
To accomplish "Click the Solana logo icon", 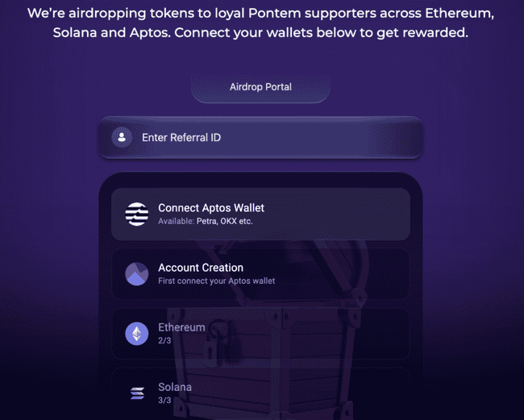I will (137, 393).
